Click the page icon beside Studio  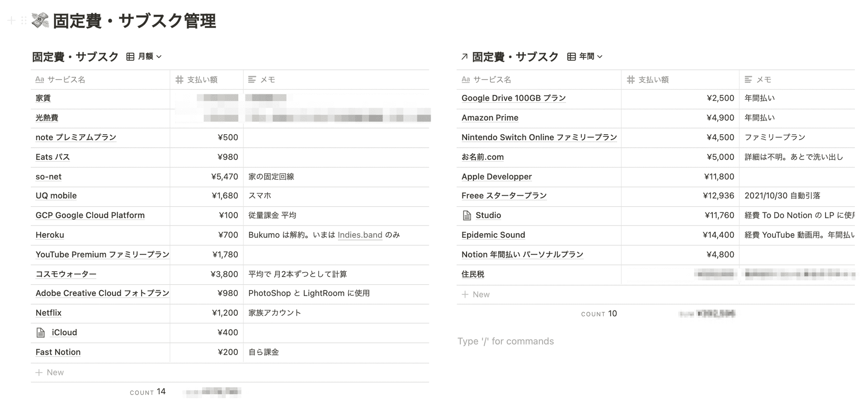tap(467, 216)
